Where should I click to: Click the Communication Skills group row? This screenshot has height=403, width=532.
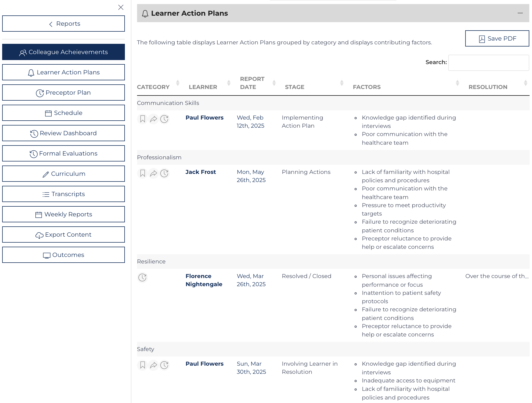tap(333, 103)
